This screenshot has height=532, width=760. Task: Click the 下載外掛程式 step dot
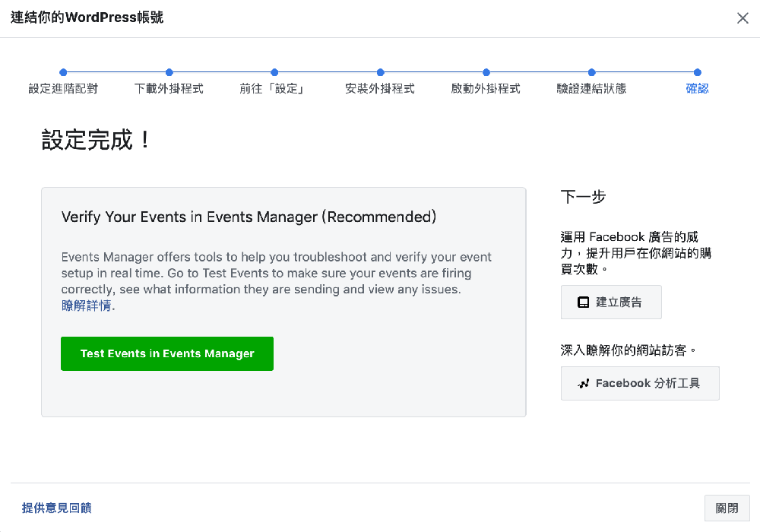(169, 72)
